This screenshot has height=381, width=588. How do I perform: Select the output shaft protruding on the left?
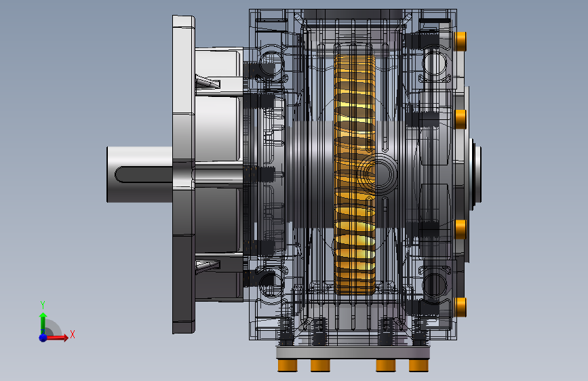coord(140,174)
